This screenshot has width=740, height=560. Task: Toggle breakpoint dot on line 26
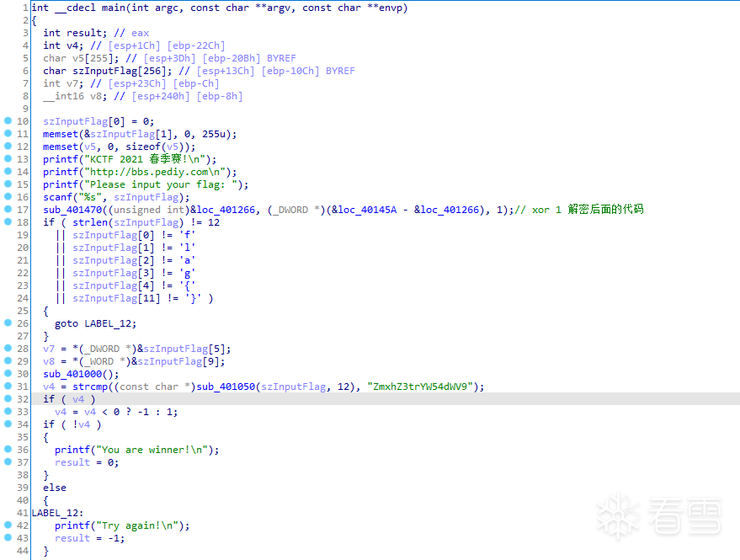click(x=8, y=323)
